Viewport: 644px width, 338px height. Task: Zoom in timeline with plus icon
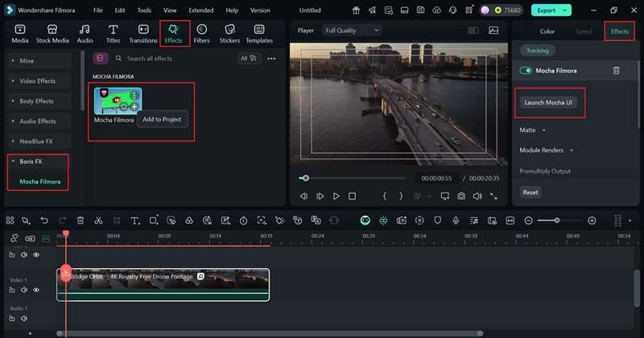tap(592, 221)
